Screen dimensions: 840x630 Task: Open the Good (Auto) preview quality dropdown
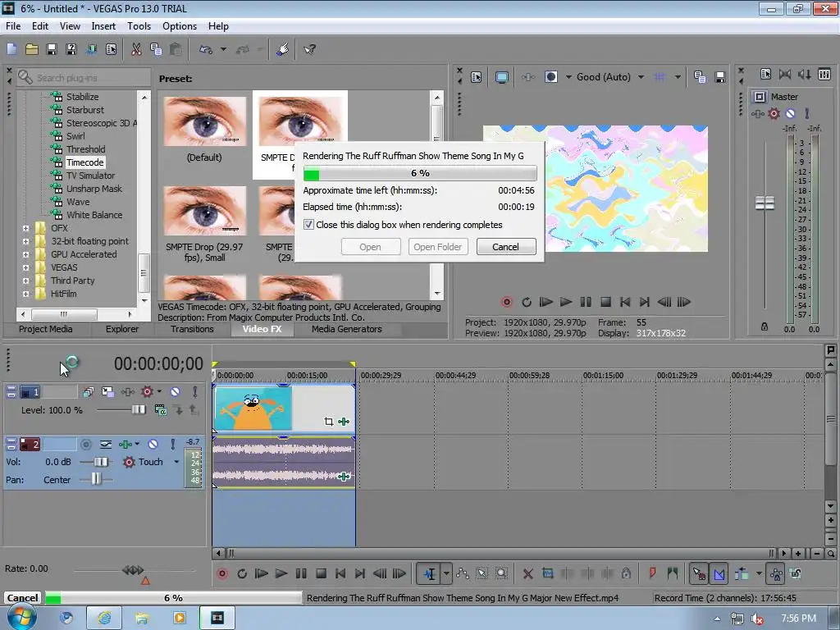[x=641, y=77]
